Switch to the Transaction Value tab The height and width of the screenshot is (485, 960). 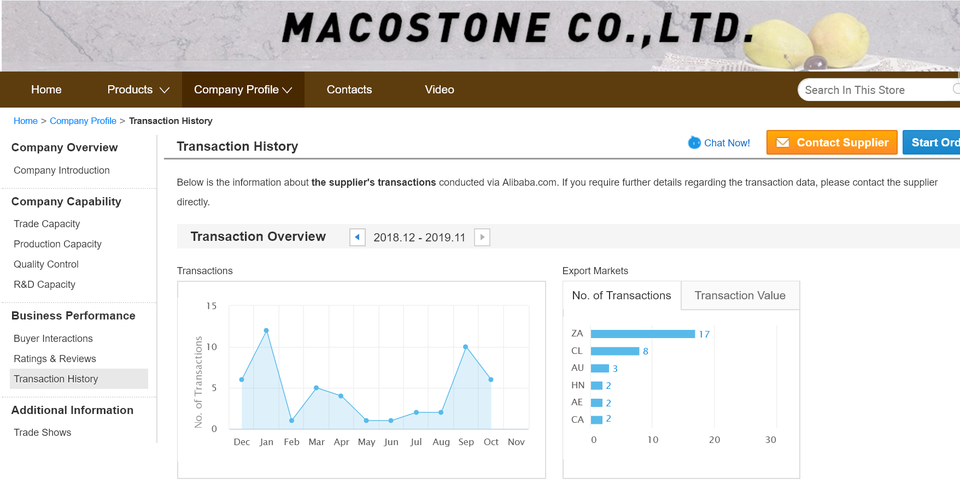tap(740, 295)
